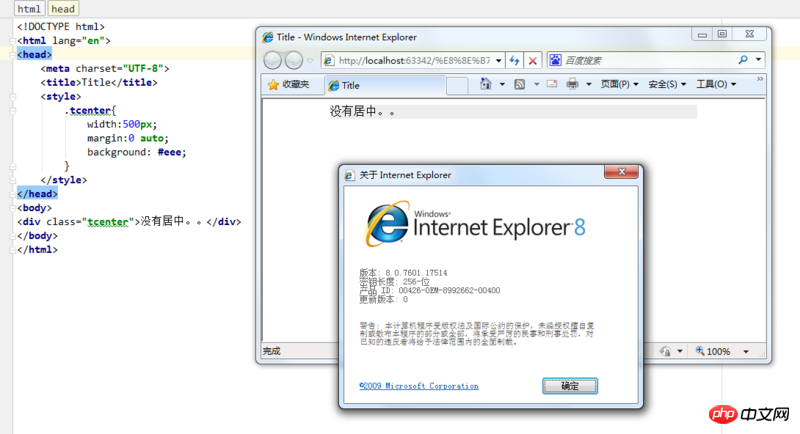The image size is (800, 434).
Task: Click the IE forward navigation button
Action: click(x=294, y=60)
